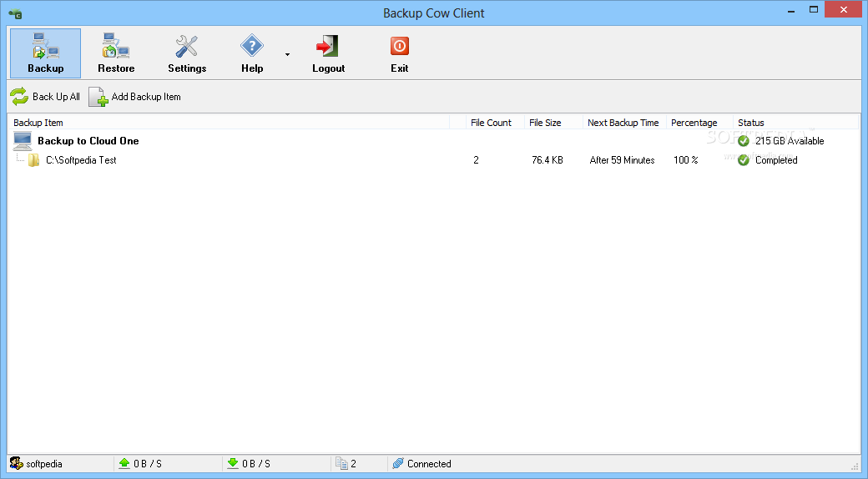This screenshot has height=479, width=868.
Task: Click the 100 % percentage value
Action: pos(686,160)
